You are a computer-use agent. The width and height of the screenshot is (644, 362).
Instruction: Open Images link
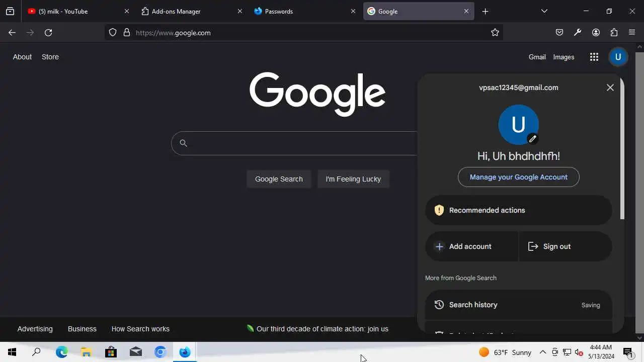tap(563, 57)
